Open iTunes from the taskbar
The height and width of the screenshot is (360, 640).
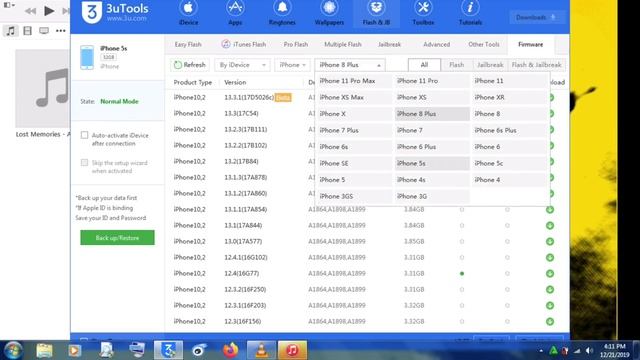point(292,350)
